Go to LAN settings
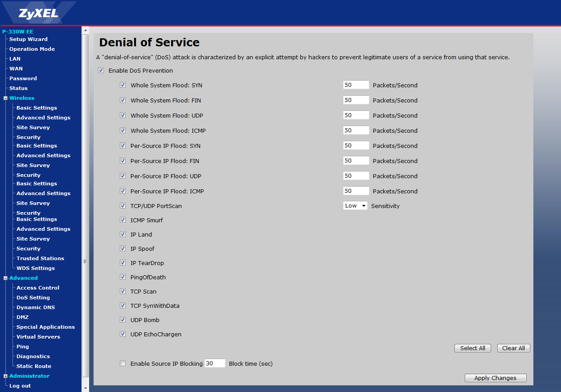The width and height of the screenshot is (561, 392). point(15,59)
